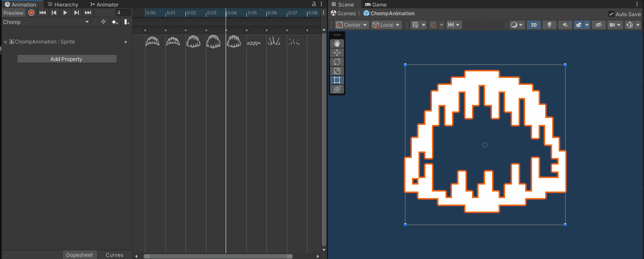Click the Add Keyframe icon

point(115,22)
